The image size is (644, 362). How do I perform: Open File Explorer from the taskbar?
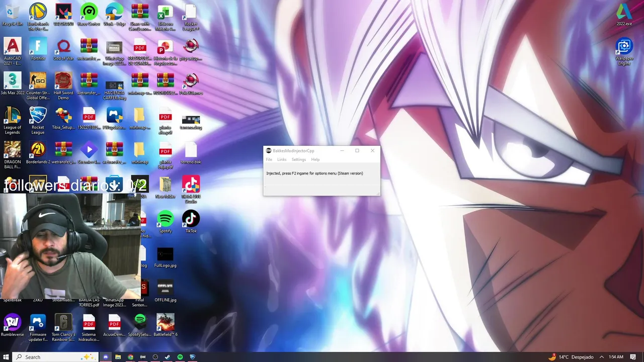(118, 357)
